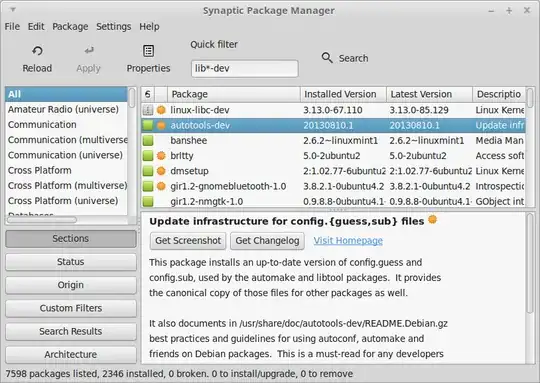Viewport: 540px width, 383px height.
Task: Open the Help menu
Action: [149, 27]
